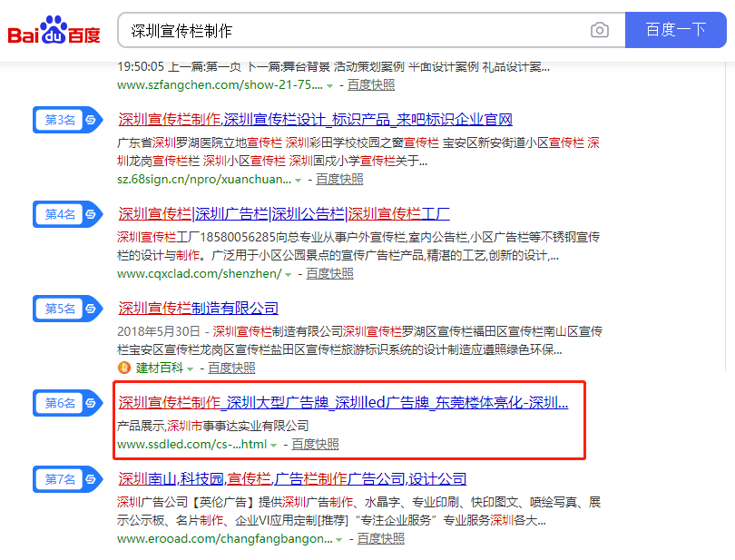Open 百度快照 for www.ssdled.com result

[315, 444]
